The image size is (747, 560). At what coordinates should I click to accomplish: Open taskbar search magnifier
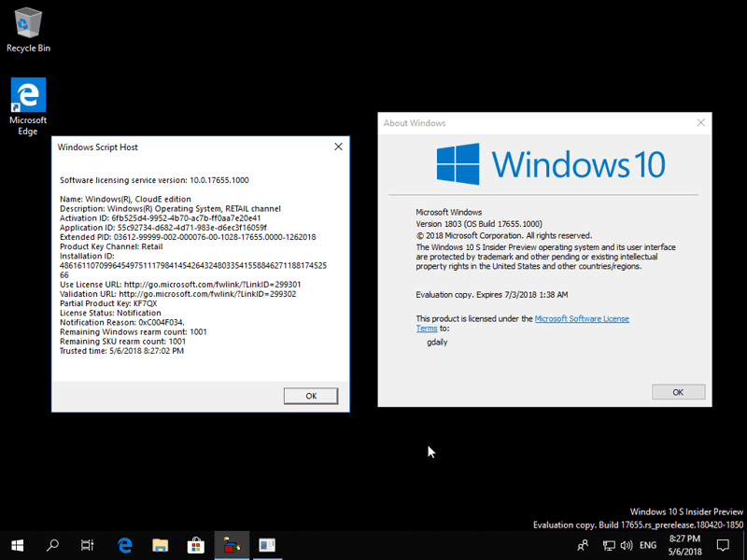pos(52,545)
